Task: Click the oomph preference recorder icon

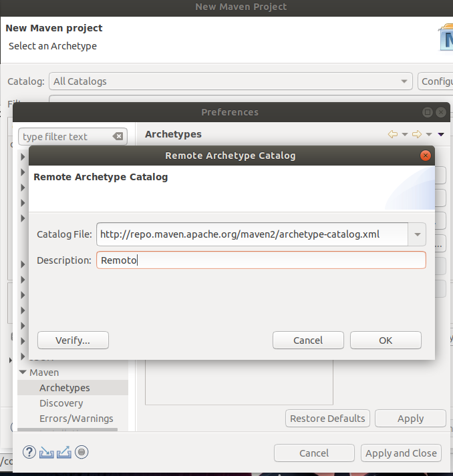Action: click(82, 453)
